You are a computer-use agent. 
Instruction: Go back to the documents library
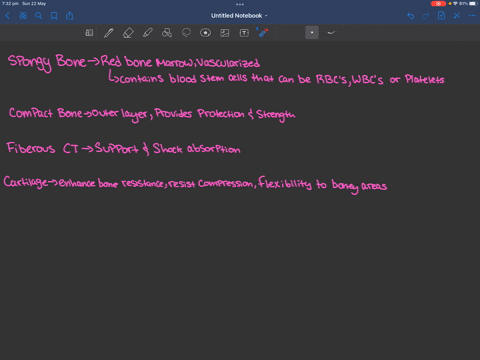point(7,16)
